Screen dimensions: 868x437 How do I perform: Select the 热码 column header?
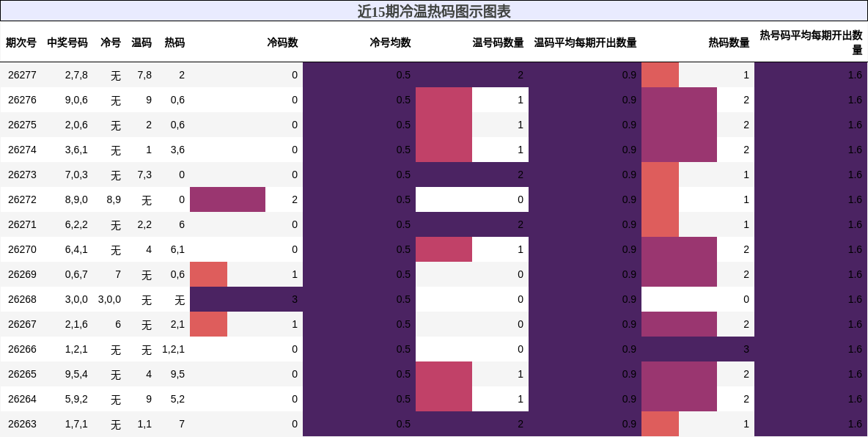click(174, 43)
